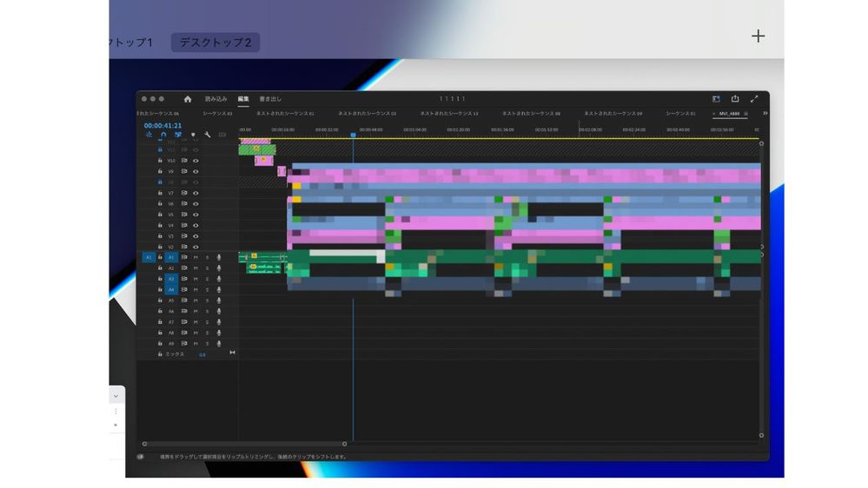Toggle the lock on track V7
The image size is (868, 488).
[x=160, y=193]
